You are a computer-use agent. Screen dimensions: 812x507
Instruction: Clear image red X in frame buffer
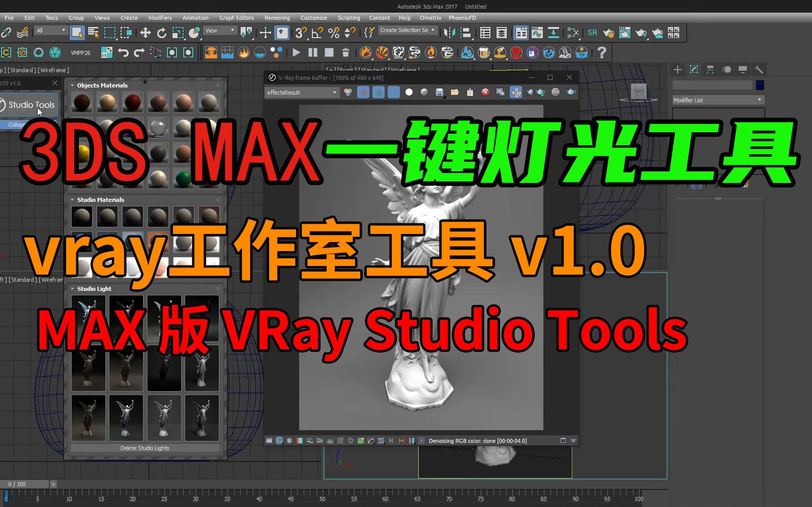click(485, 92)
